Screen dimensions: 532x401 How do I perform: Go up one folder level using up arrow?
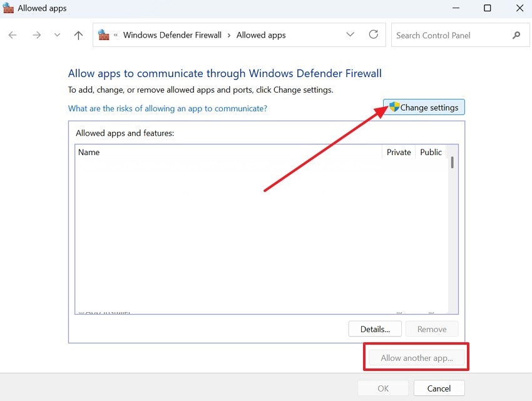78,35
